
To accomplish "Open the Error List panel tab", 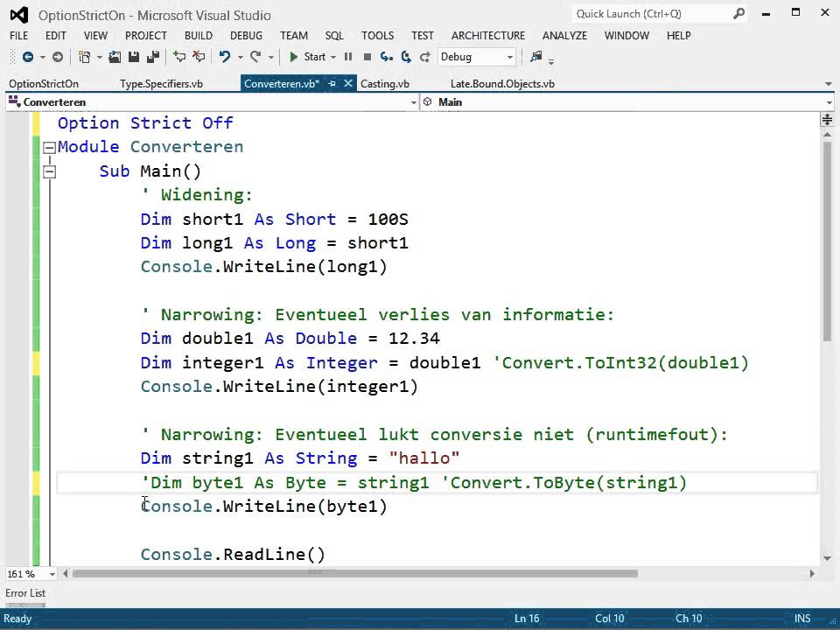I will pos(25,593).
